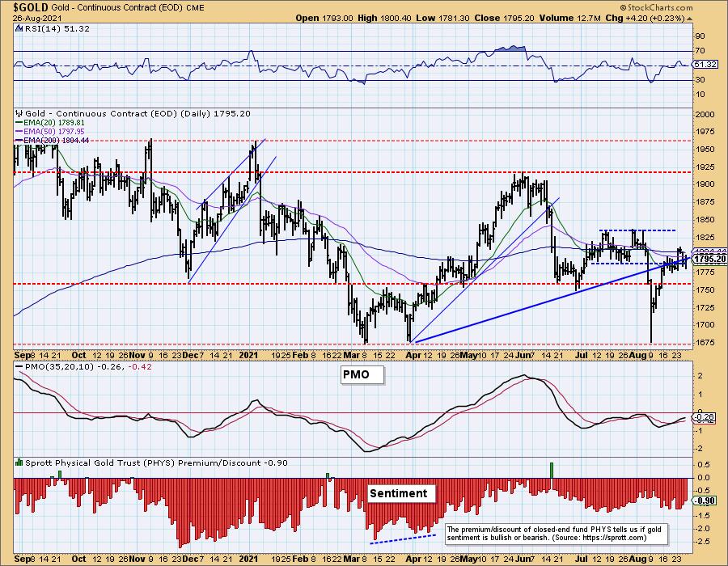This screenshot has height=566, width=728.
Task: Click the PMO annotation box
Action: pos(362,374)
